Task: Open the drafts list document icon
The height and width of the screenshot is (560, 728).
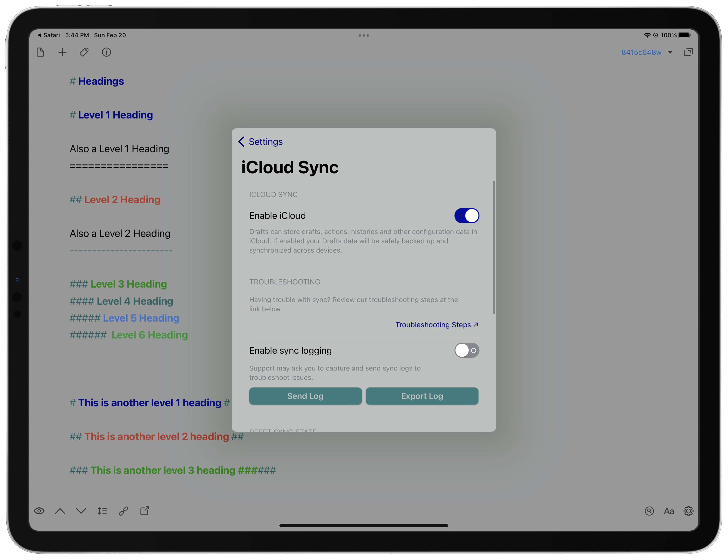Action: (x=40, y=52)
